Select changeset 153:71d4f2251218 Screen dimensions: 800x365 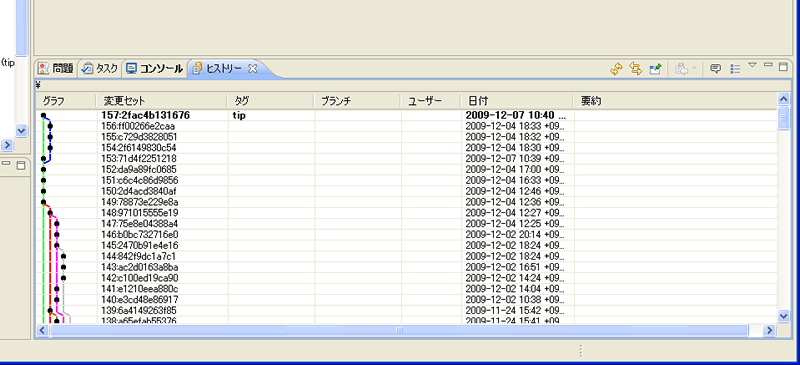click(139, 158)
